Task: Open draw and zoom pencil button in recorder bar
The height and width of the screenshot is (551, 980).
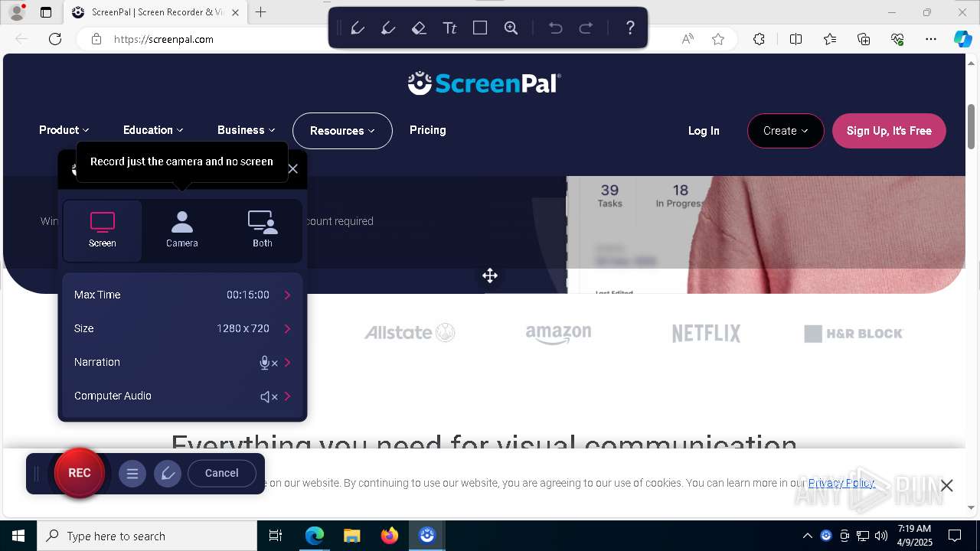Action: point(168,474)
